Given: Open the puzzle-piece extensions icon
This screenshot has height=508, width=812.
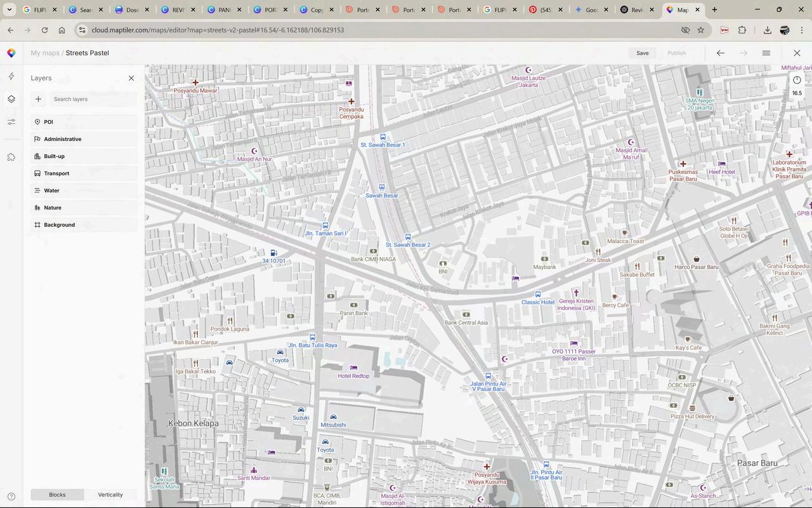Looking at the screenshot, I should (11, 157).
